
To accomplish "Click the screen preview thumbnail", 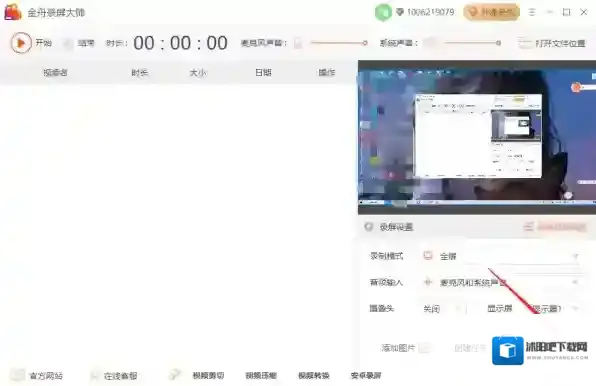I will pos(477,137).
